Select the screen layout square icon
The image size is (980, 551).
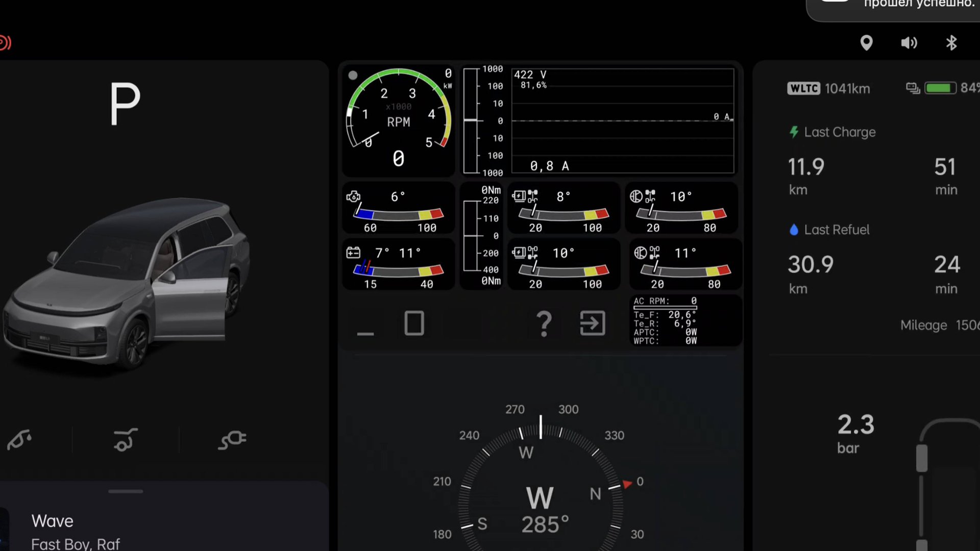[x=414, y=323]
